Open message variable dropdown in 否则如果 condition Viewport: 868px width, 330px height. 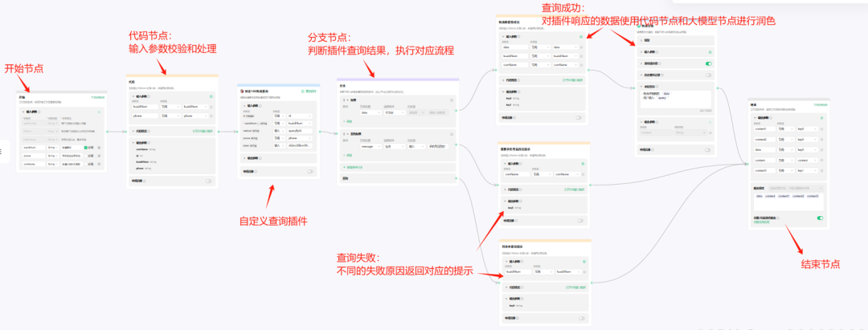coord(371,146)
